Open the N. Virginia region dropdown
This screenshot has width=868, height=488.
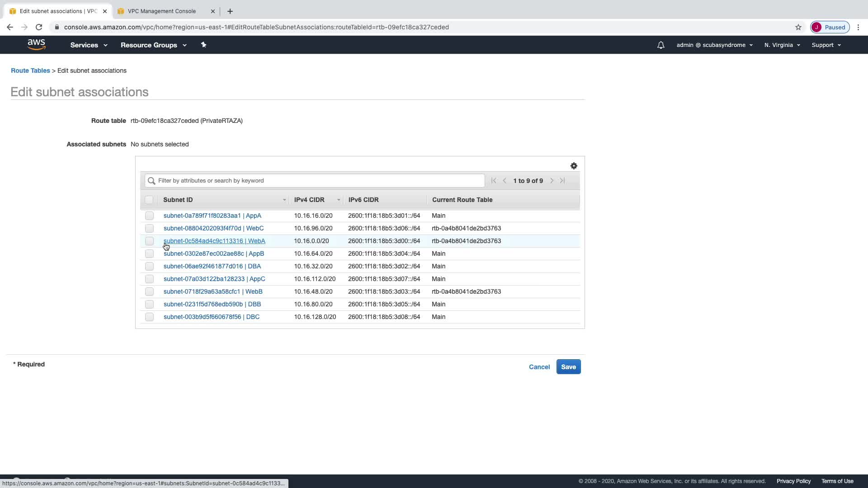point(782,45)
